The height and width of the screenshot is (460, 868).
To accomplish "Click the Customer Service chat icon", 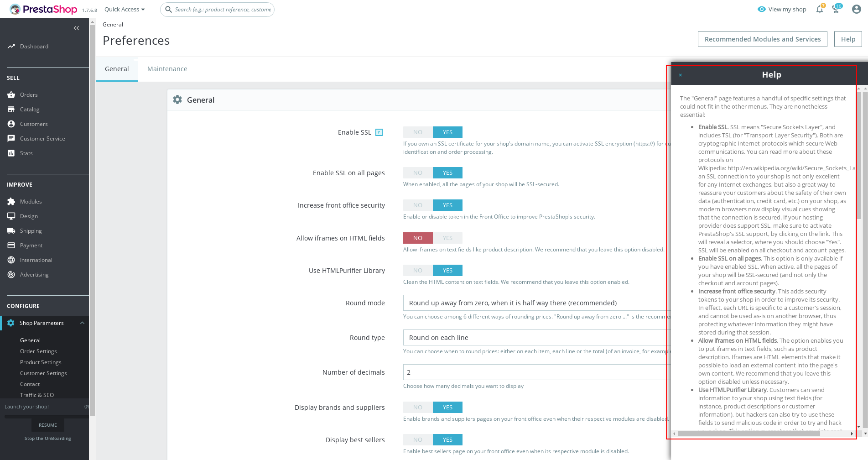I will 11,139.
